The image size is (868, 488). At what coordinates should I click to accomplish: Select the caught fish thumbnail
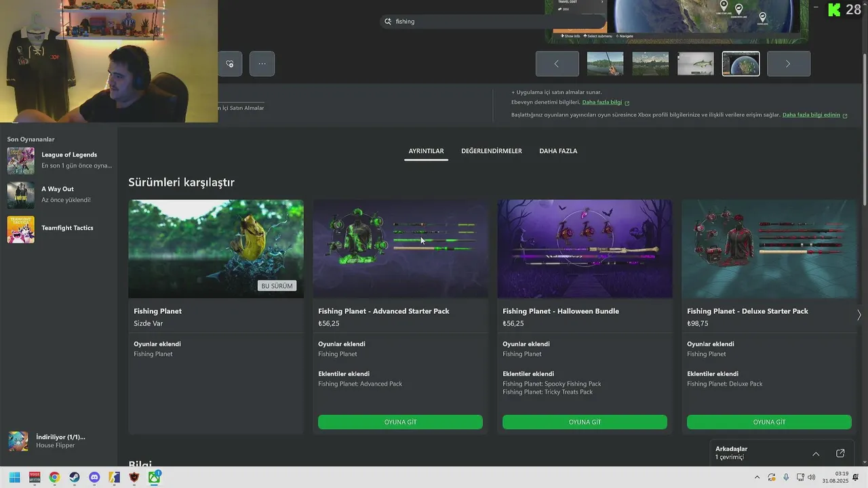[x=696, y=64]
